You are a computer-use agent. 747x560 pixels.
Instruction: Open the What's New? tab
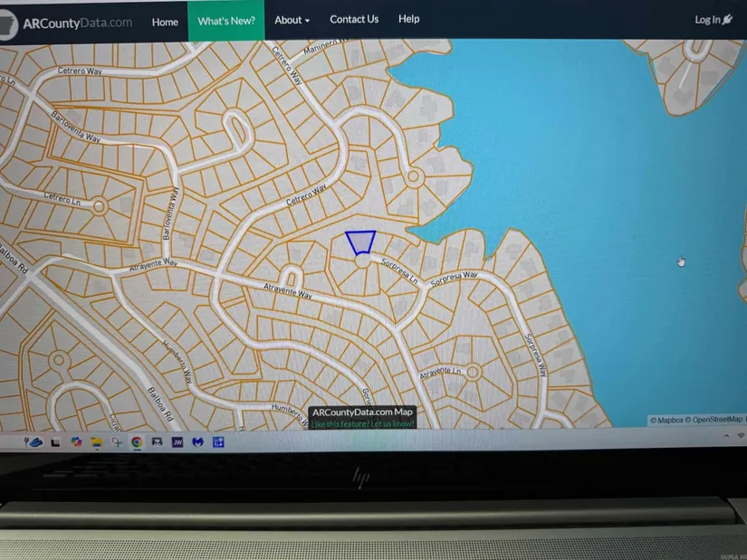[x=226, y=20]
